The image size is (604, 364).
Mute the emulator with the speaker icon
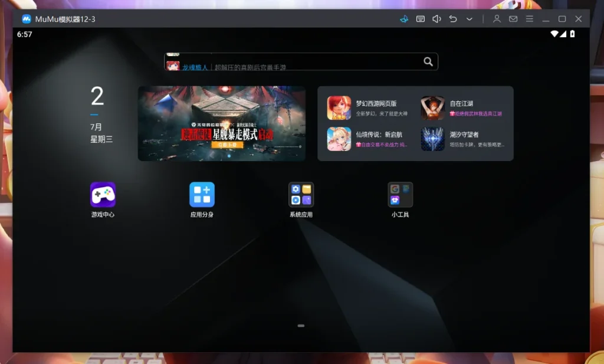pyautogui.click(x=436, y=19)
